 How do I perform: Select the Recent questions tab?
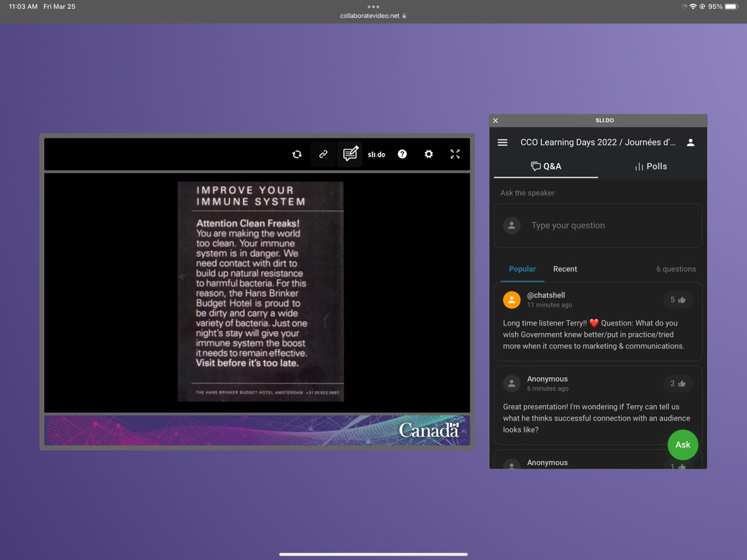pyautogui.click(x=565, y=269)
